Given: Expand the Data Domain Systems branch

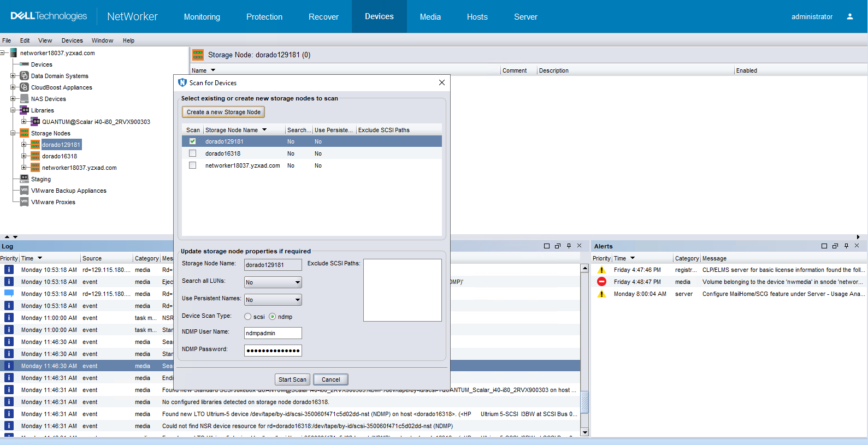Looking at the screenshot, I should click(x=13, y=76).
